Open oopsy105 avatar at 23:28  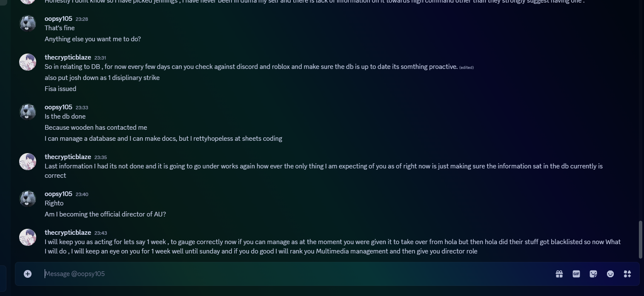(28, 23)
